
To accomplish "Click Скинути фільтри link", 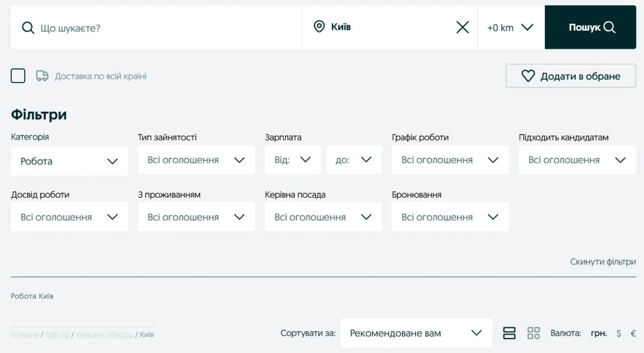I will pos(603,261).
